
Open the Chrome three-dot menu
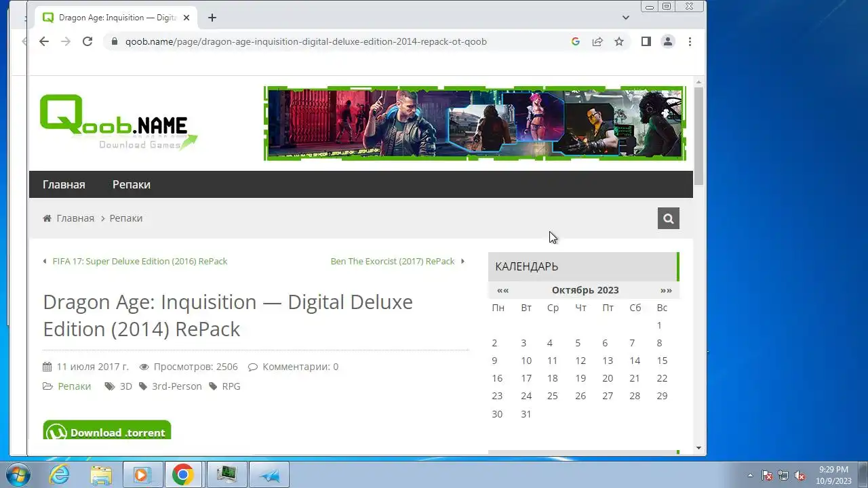click(x=690, y=41)
